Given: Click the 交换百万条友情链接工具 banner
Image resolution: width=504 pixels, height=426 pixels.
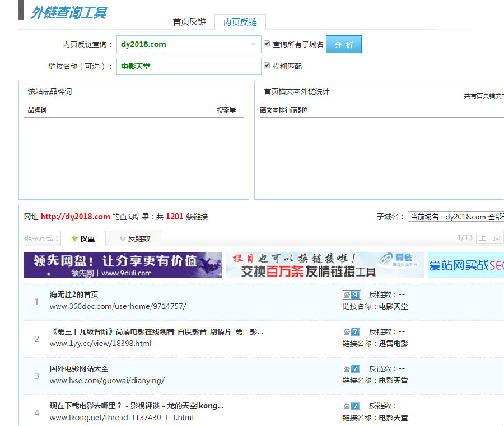Looking at the screenshot, I should (325, 265).
